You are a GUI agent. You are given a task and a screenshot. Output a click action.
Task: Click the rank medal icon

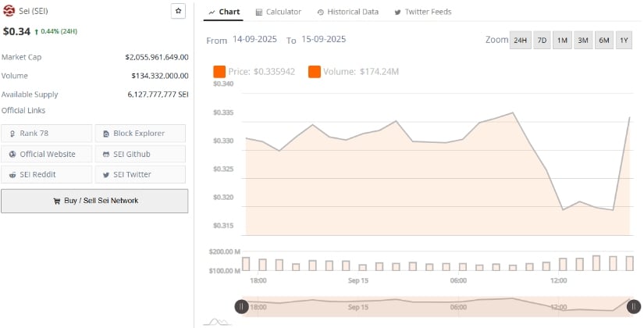12,134
